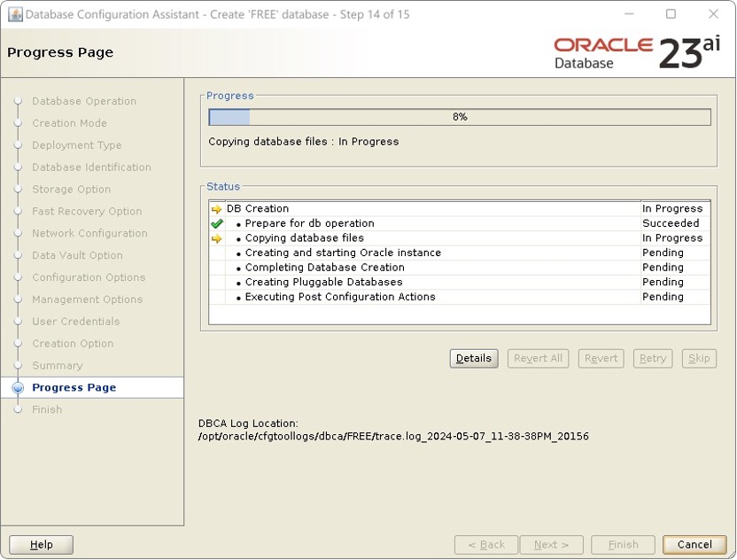Image resolution: width=737 pixels, height=560 pixels.
Task: Maximize the Database Configuration Assistant window
Action: click(x=671, y=14)
